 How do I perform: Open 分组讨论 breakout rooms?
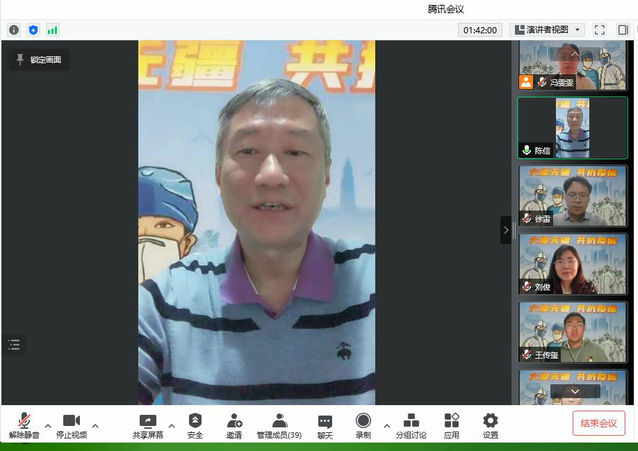(410, 425)
